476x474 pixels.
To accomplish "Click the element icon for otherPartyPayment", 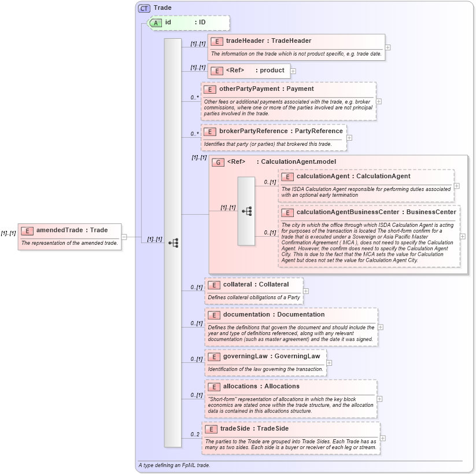I will tap(209, 89).
